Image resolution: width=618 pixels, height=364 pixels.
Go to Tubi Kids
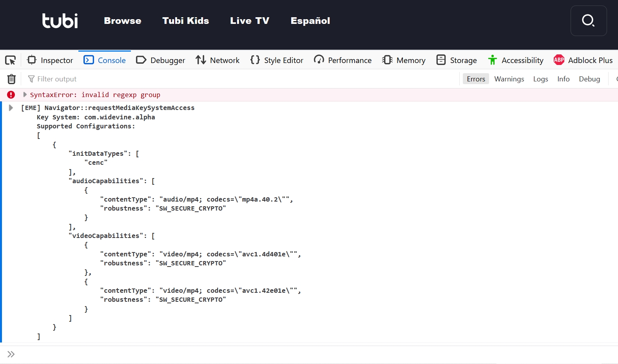[x=185, y=21]
